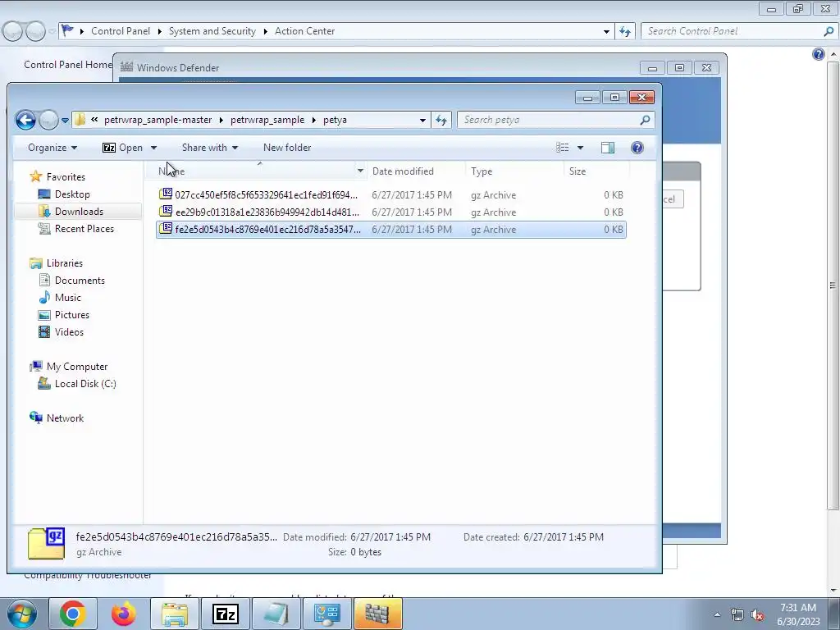Refresh the Control Panel window
This screenshot has width=840, height=630.
click(x=624, y=31)
